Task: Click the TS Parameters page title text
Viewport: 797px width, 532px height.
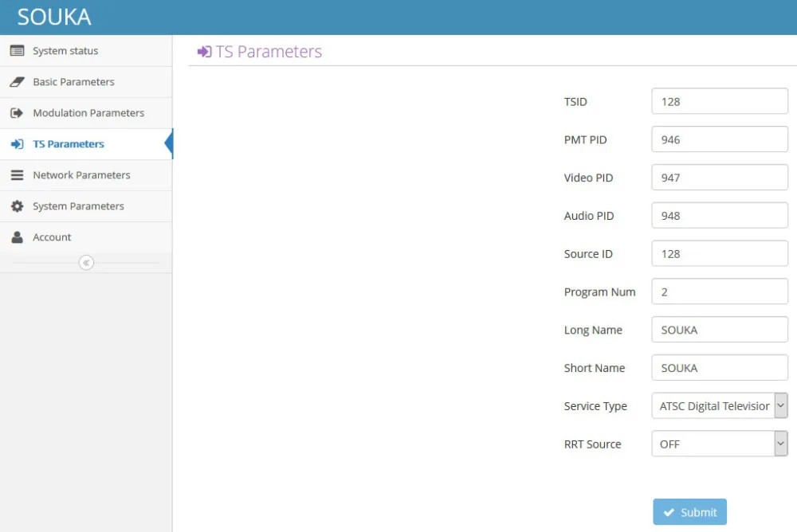Action: click(269, 51)
